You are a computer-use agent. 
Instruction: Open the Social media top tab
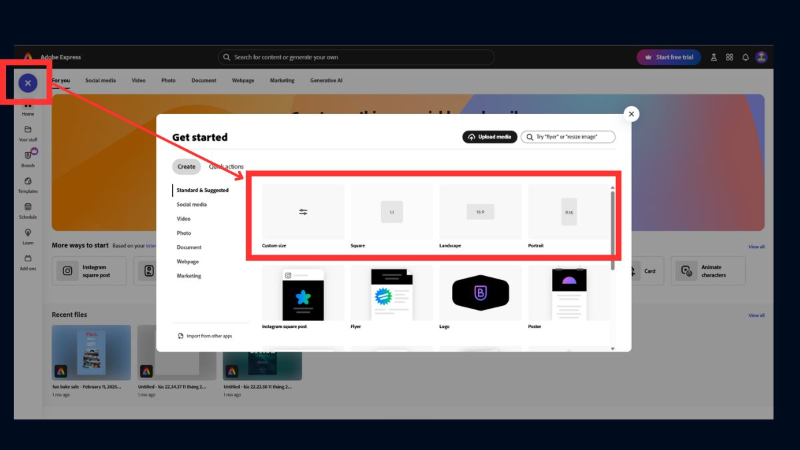click(101, 81)
